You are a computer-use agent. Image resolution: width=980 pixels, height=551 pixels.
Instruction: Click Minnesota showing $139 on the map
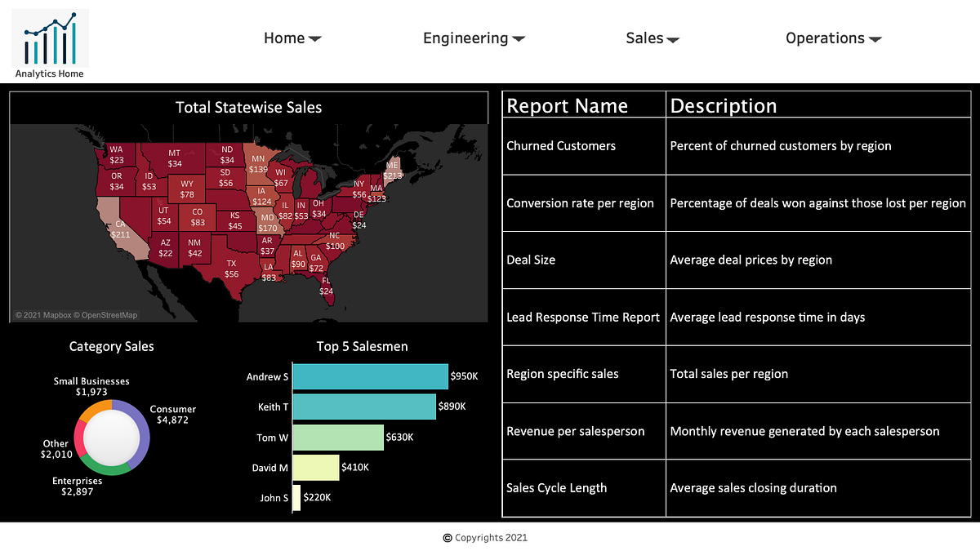click(x=260, y=163)
